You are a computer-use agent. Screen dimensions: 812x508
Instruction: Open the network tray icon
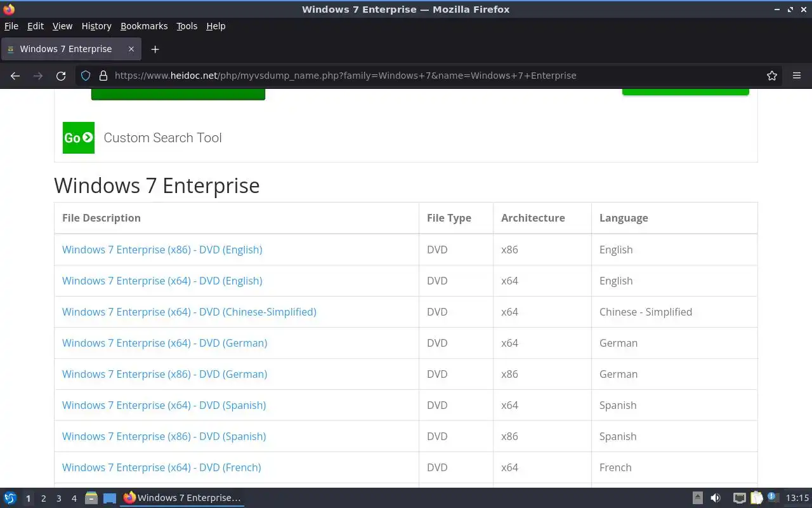pyautogui.click(x=739, y=498)
